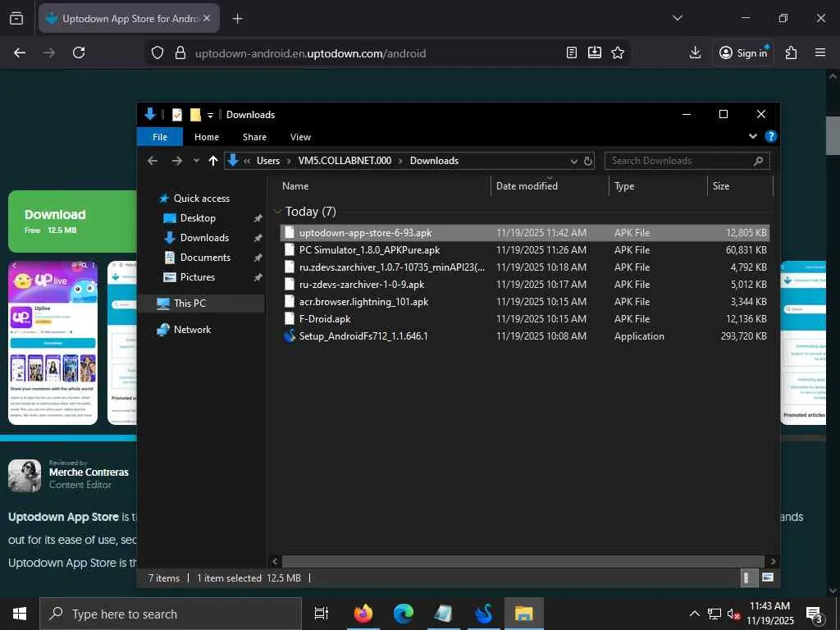Select Network in navigation pane
Viewport: 840px width, 630px height.
point(192,330)
